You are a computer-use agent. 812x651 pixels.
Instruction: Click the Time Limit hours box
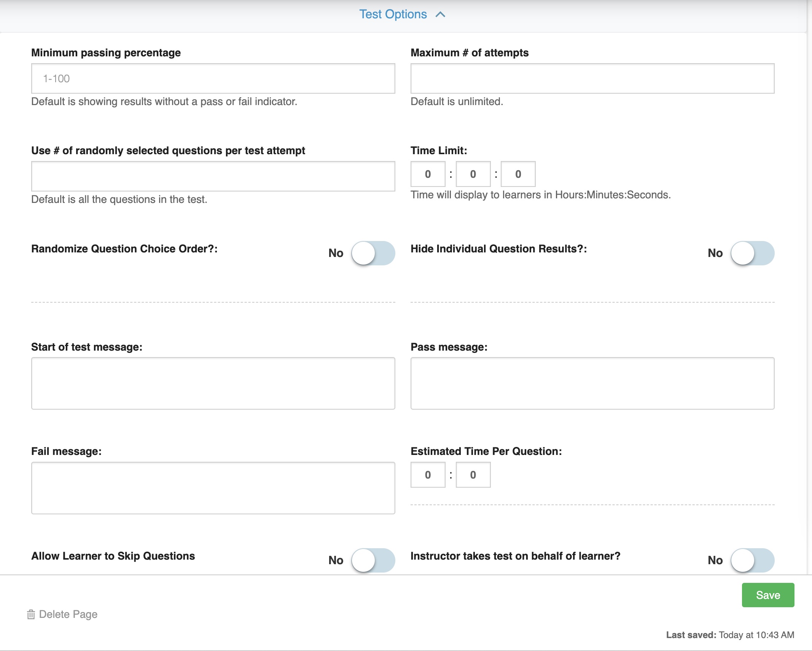[x=427, y=174]
